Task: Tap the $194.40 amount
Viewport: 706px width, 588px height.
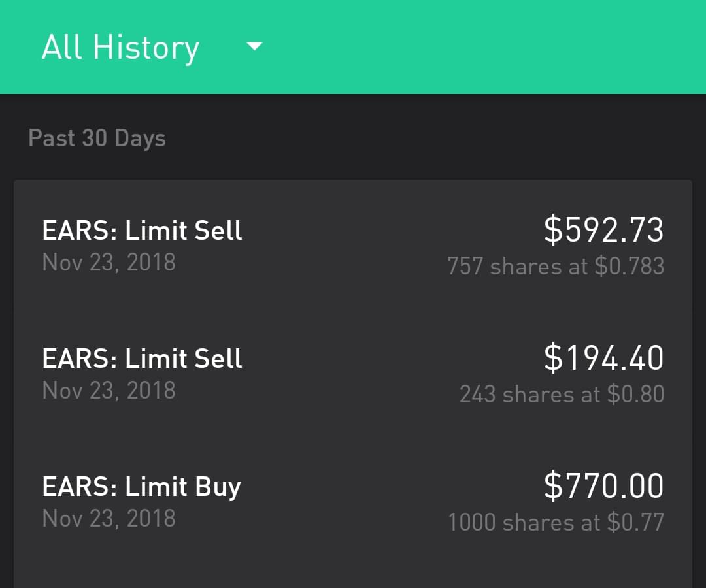Action: click(603, 359)
